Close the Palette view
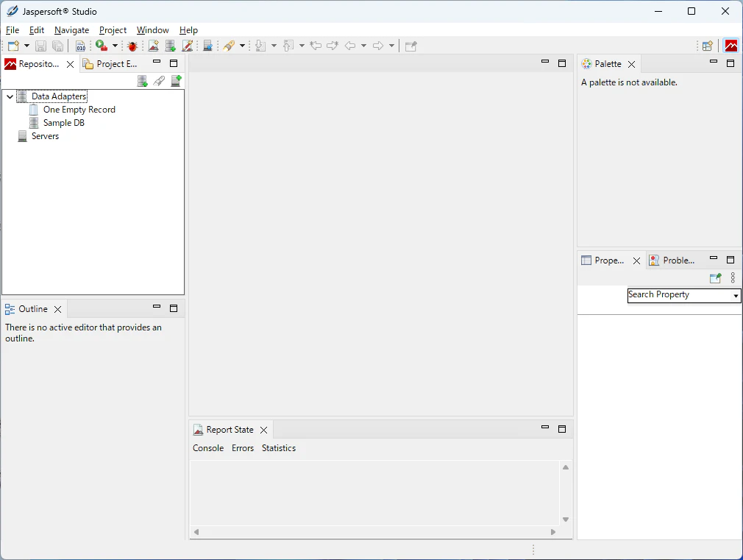 [632, 64]
